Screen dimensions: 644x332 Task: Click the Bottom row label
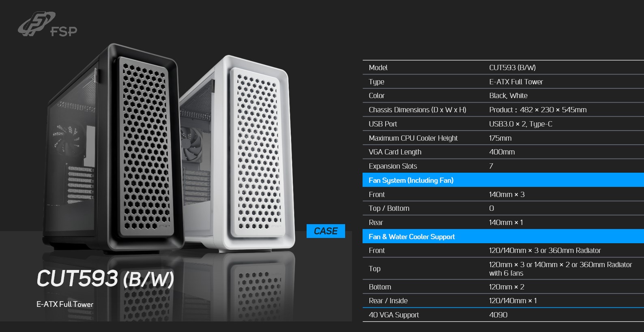tap(380, 287)
